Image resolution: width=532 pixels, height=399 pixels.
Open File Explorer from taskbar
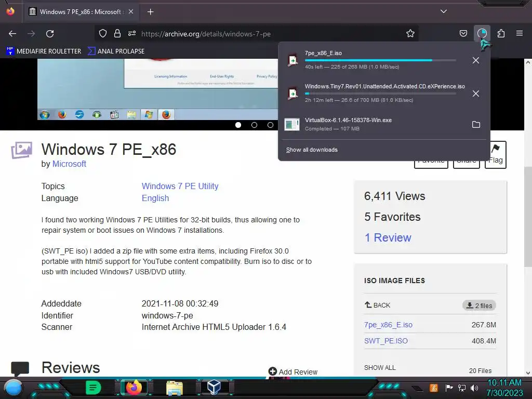tap(175, 388)
